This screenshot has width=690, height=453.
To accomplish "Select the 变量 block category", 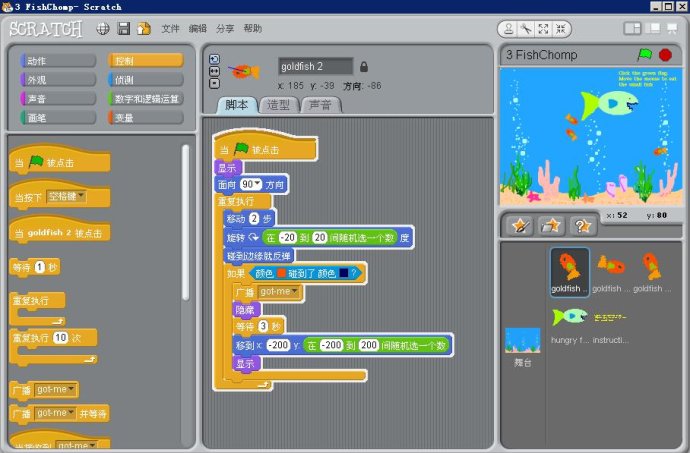I will (146, 118).
